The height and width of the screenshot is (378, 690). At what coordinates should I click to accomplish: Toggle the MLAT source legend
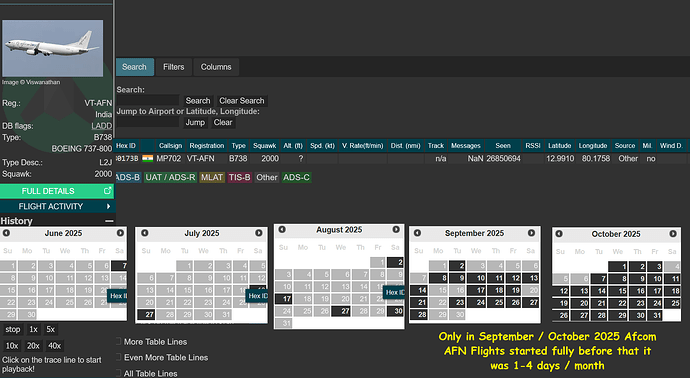(x=212, y=177)
